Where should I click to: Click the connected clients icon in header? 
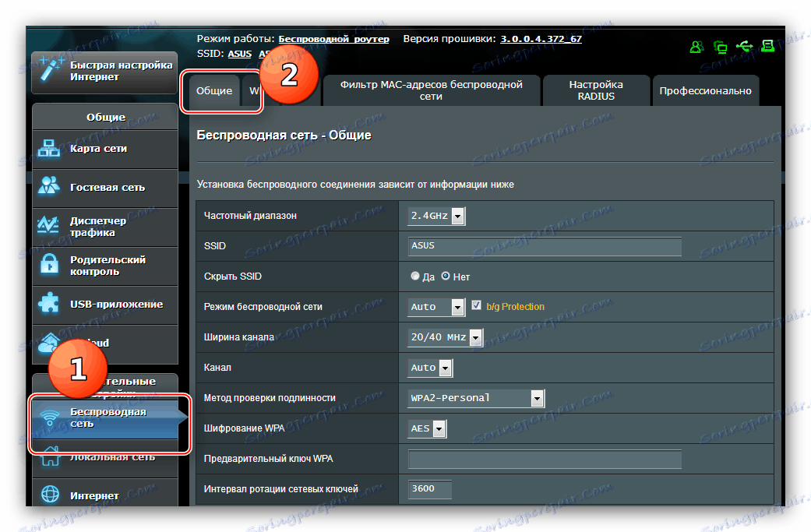pos(720,47)
